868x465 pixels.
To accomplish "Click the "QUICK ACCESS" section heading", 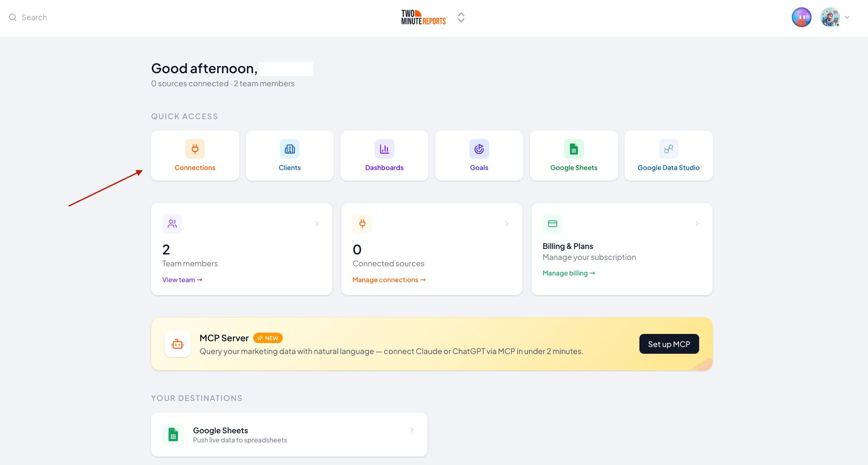I will click(184, 117).
